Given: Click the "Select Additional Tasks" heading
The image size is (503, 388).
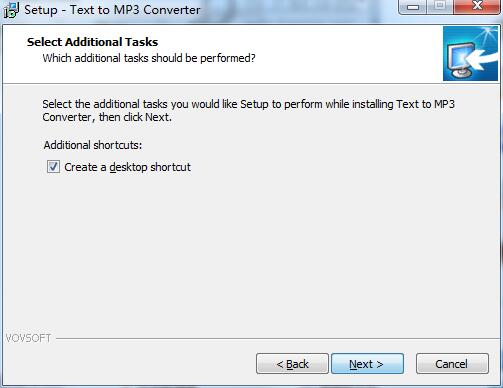Looking at the screenshot, I should click(92, 42).
